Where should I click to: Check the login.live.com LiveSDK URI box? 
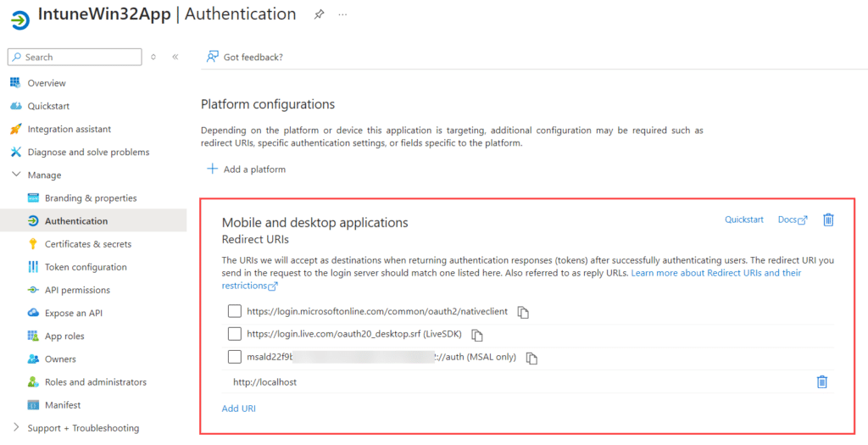235,334
